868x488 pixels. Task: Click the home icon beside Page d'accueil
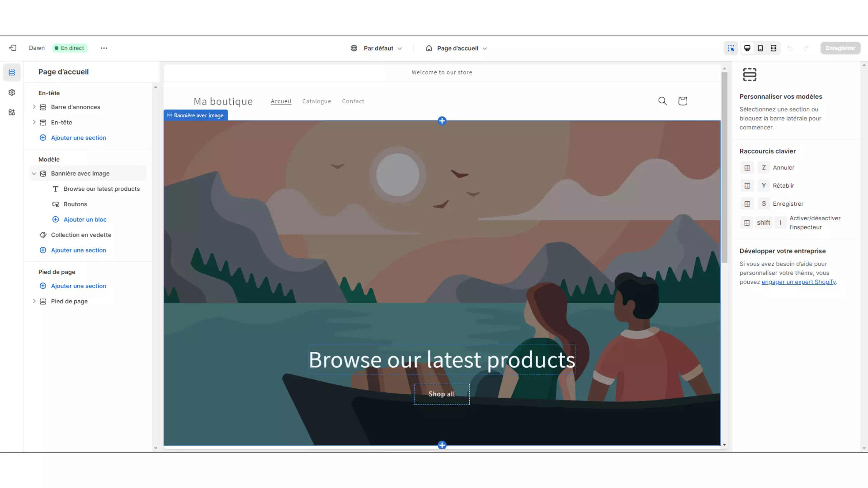[x=429, y=48]
